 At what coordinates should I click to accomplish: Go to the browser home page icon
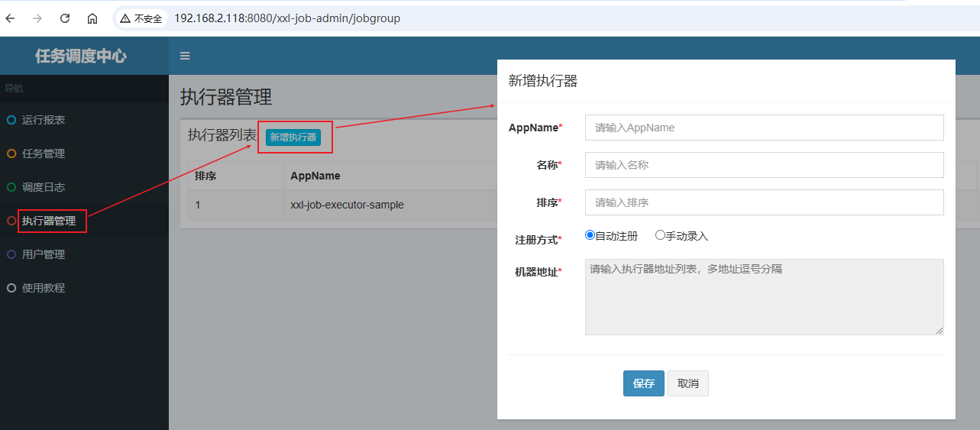click(x=92, y=18)
